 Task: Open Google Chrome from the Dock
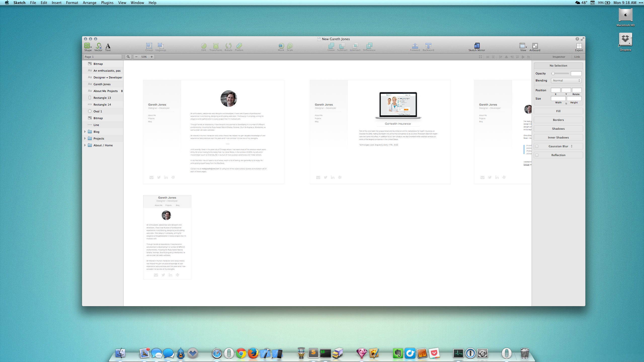pyautogui.click(x=241, y=353)
